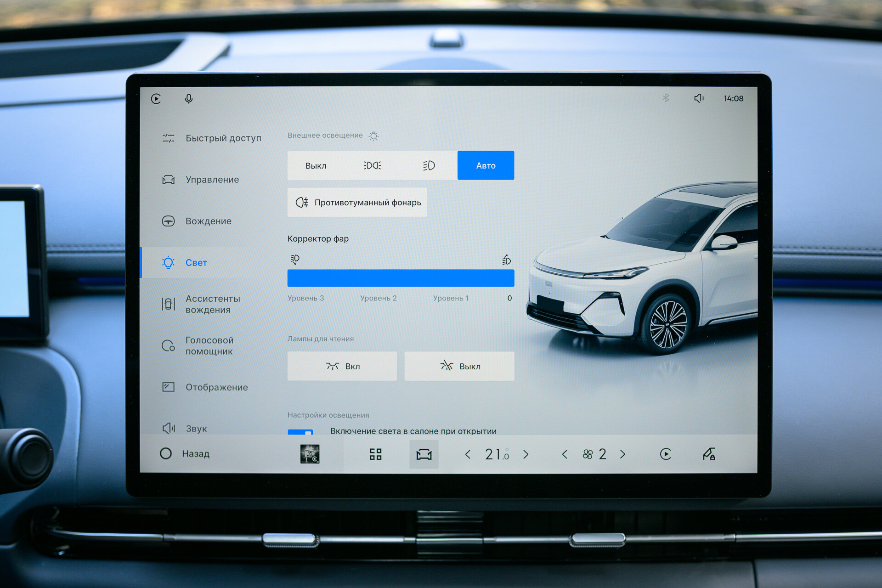This screenshot has width=882, height=588.
Task: Tap the media thumbnail in bottom bar
Action: click(310, 454)
